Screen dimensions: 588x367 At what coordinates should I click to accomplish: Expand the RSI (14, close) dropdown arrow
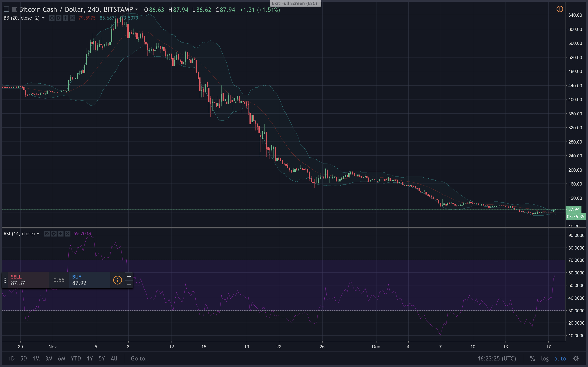click(38, 233)
